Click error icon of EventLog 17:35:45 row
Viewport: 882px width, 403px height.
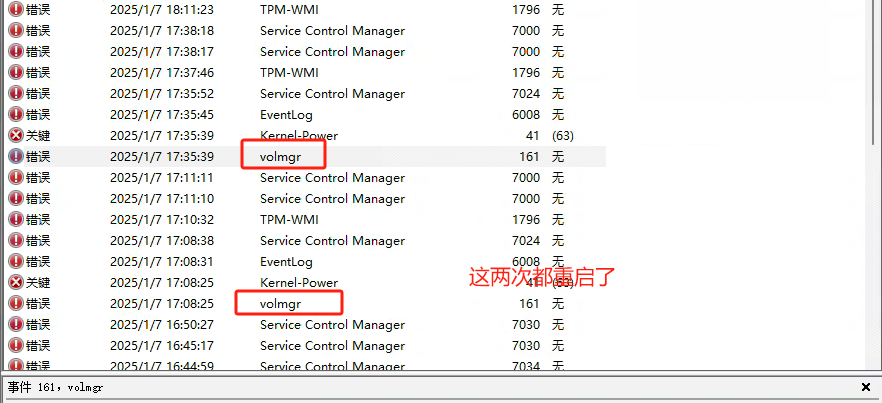pyautogui.click(x=16, y=115)
